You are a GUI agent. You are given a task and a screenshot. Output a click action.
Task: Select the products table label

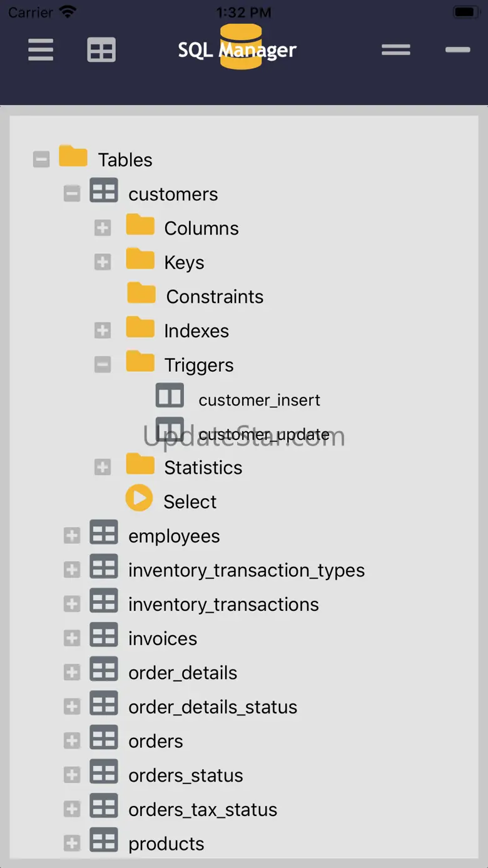click(166, 844)
